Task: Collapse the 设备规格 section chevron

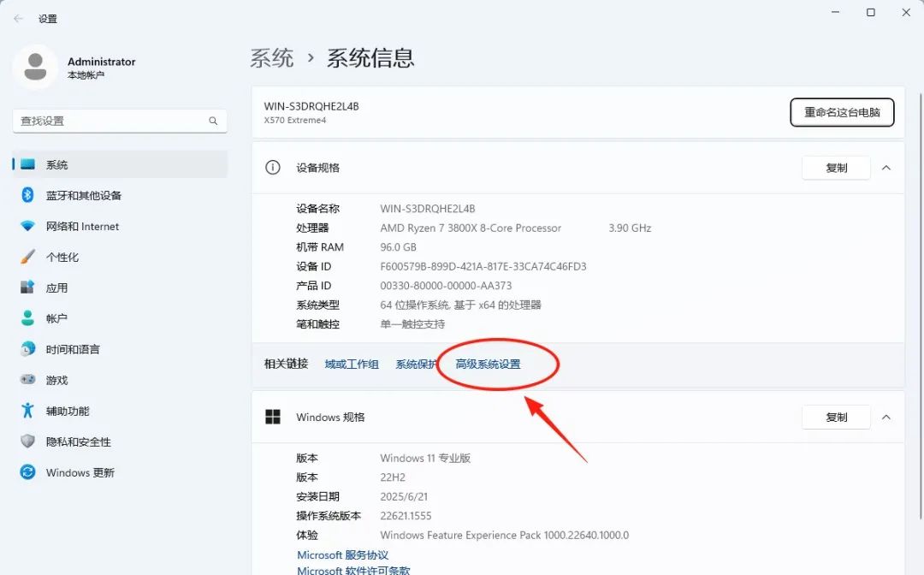Action: coord(886,168)
